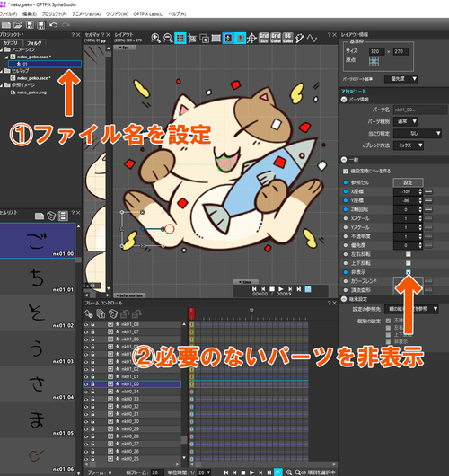Viewport: 449px width, 476px height.
Task: Click the Open folder icon in the toolbar
Action: [18, 25]
